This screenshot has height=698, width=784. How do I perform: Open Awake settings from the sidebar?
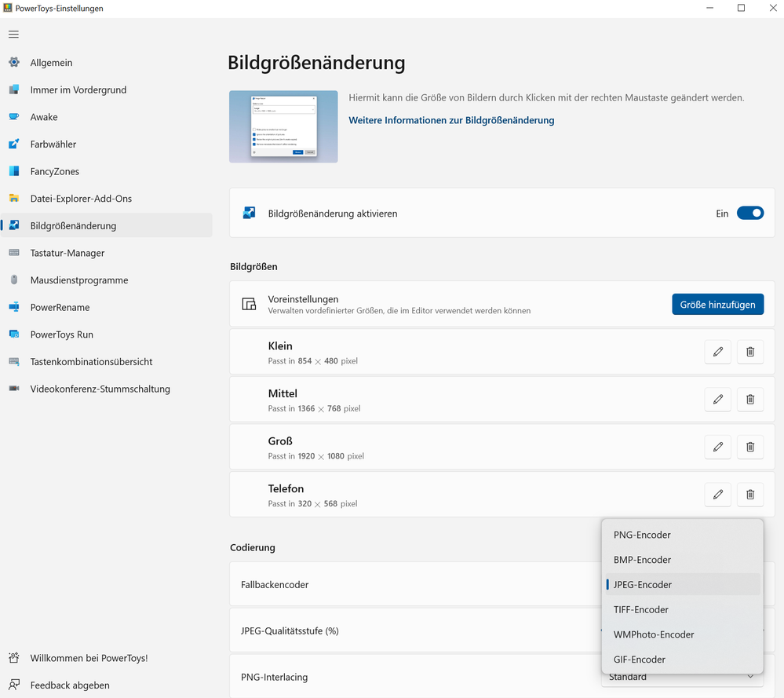[x=14, y=116]
